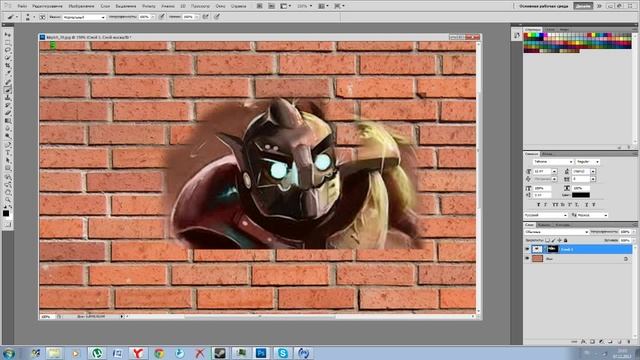The height and width of the screenshot is (360, 640).
Task: Toggle tablet pressure controls size
Action: [217, 17]
